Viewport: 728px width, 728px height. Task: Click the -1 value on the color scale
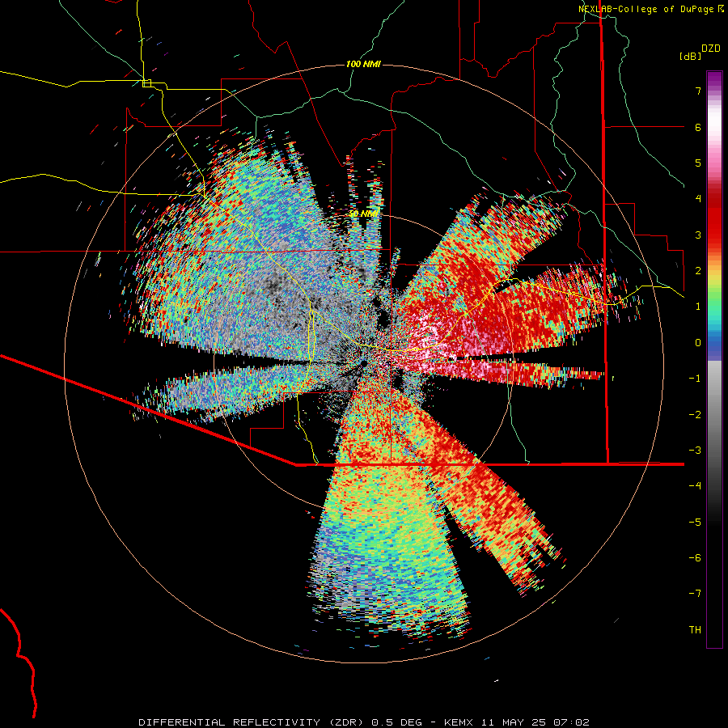click(695, 379)
